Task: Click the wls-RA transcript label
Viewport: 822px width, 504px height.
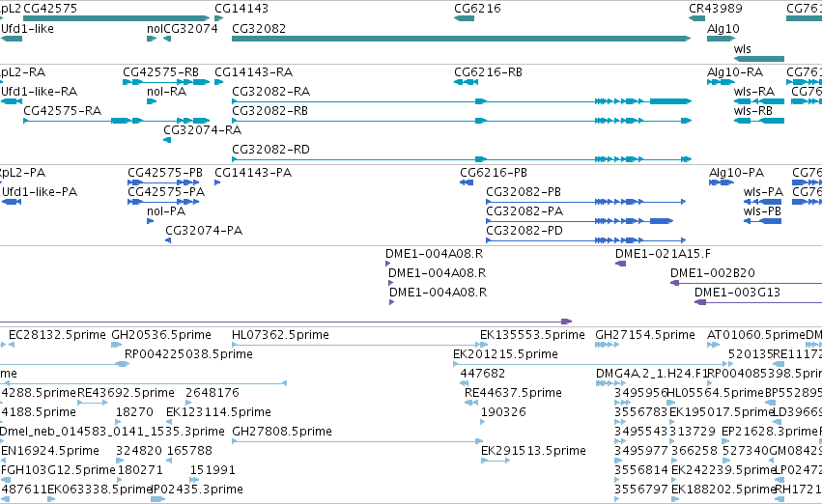Action: pos(753,91)
